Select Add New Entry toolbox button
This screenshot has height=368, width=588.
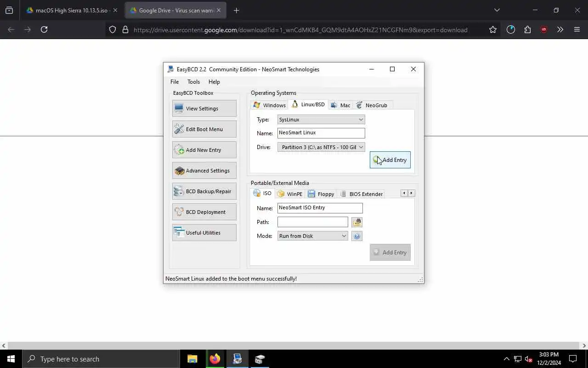[204, 150]
